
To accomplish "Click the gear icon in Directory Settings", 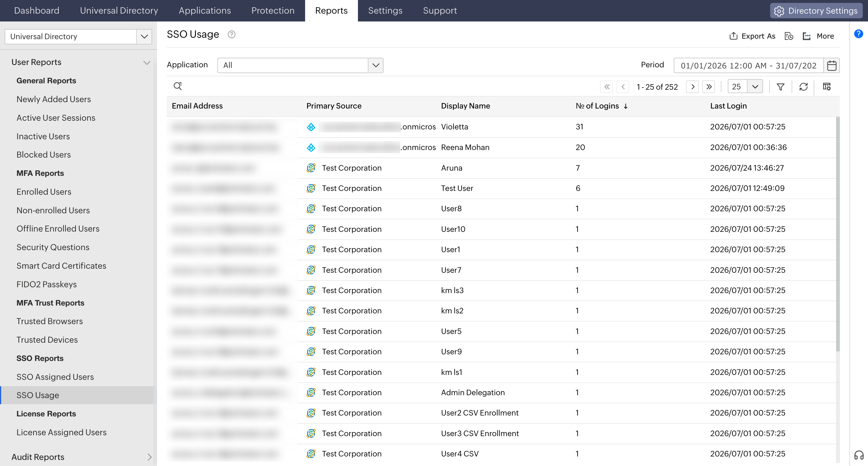I will 779,11.
